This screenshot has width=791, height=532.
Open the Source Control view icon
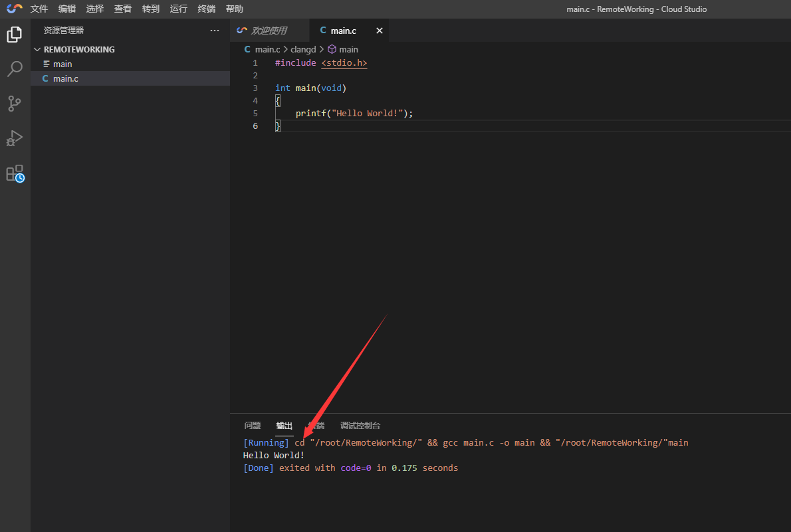[15, 104]
